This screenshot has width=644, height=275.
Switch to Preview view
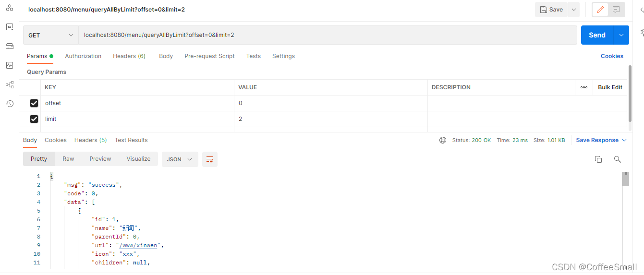click(100, 159)
